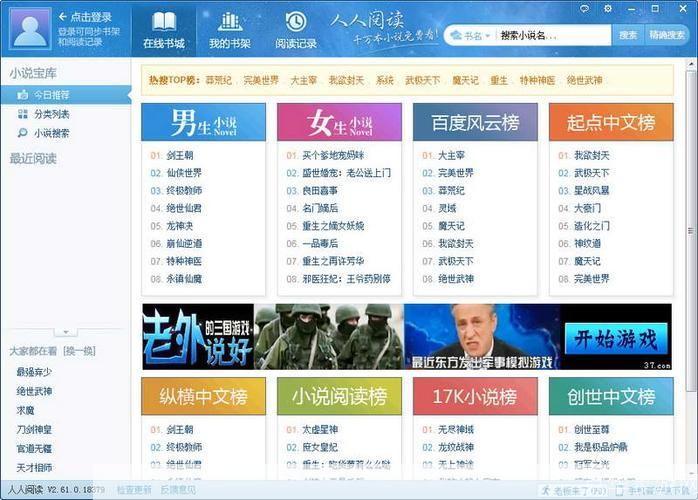Click the 检查更新 check update link
Viewport: 698px width, 500px height.
133,490
